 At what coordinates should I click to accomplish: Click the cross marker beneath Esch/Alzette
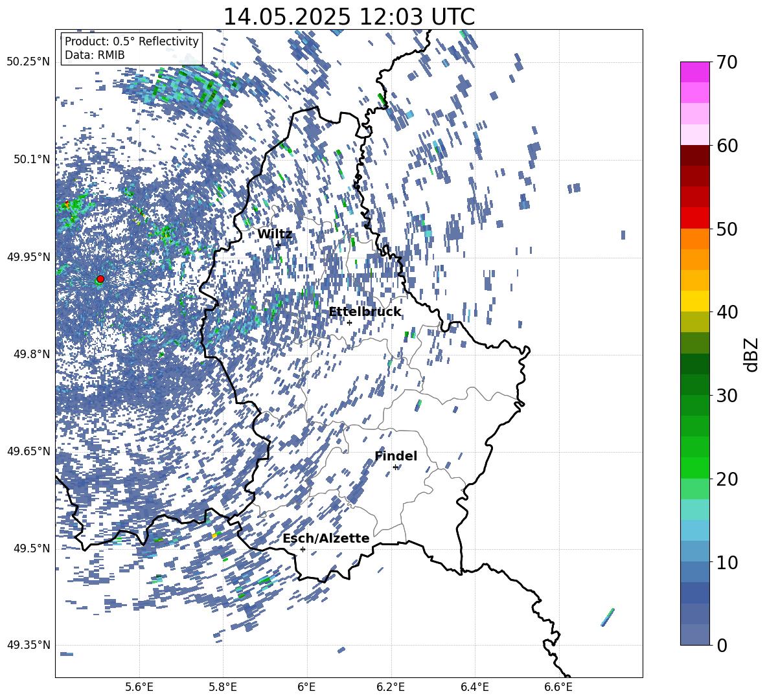click(x=303, y=549)
